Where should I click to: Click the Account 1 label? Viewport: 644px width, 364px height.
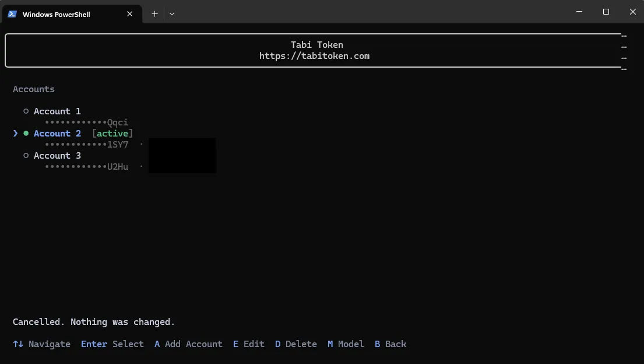click(57, 111)
